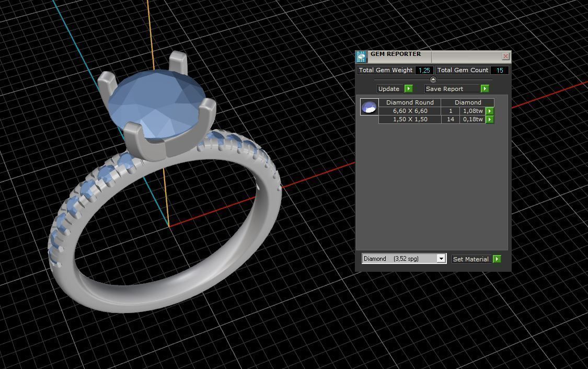588x369 pixels.
Task: Click green arrow next to Update
Action: point(409,89)
